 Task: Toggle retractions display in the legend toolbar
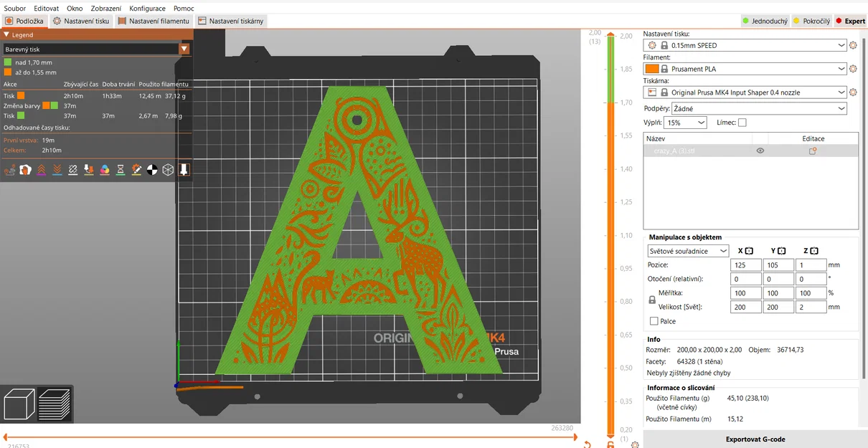pyautogui.click(x=42, y=169)
